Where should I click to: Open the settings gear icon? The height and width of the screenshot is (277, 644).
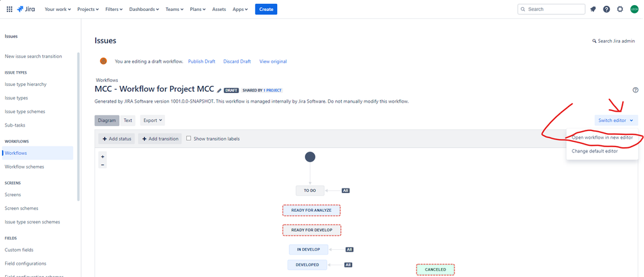point(620,9)
